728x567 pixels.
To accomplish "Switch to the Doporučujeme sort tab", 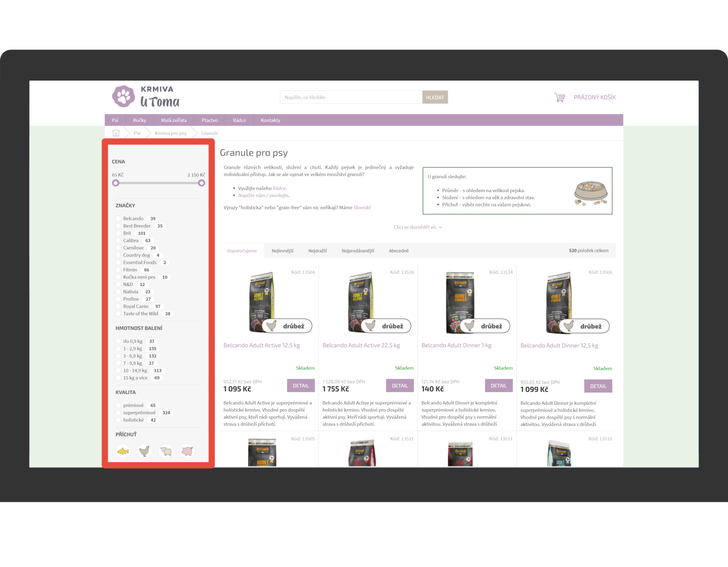I will (242, 251).
